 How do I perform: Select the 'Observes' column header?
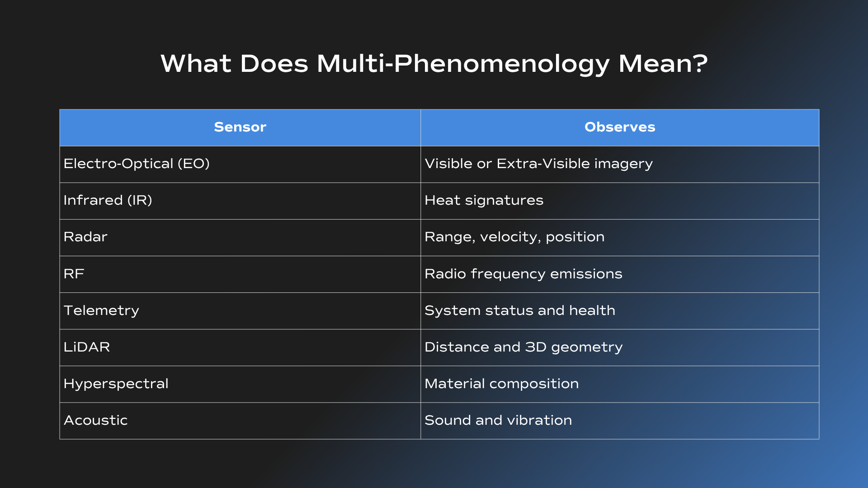620,128
